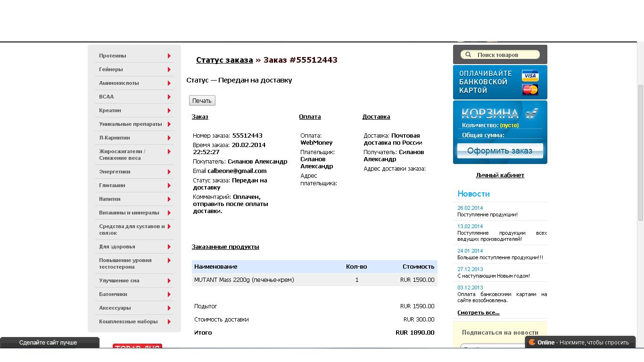Screen dimensions: 644x362
Task: Open the Улучшение сна category
Action: [119, 280]
